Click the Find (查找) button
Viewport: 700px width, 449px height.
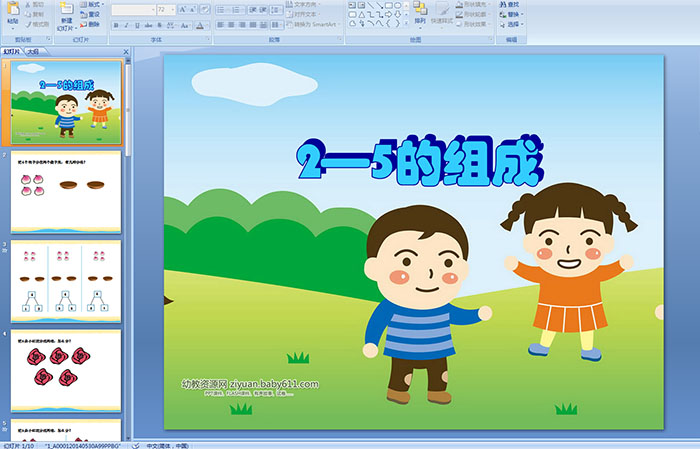point(509,4)
